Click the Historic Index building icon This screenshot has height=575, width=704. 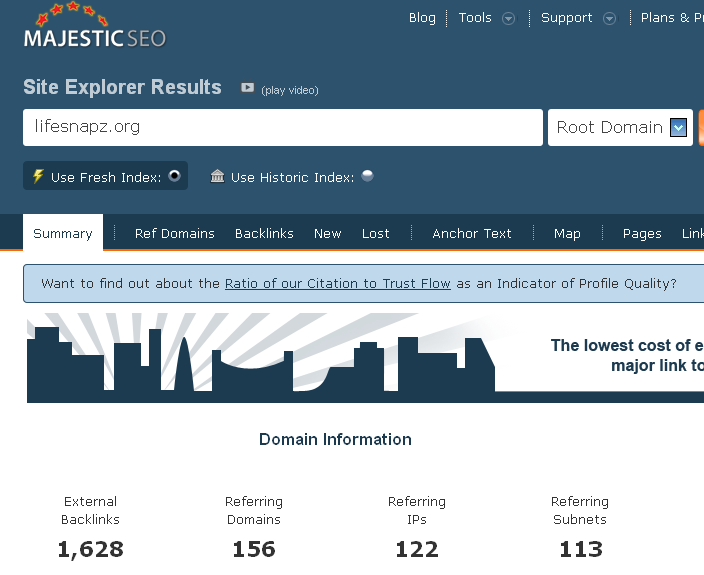[x=217, y=177]
